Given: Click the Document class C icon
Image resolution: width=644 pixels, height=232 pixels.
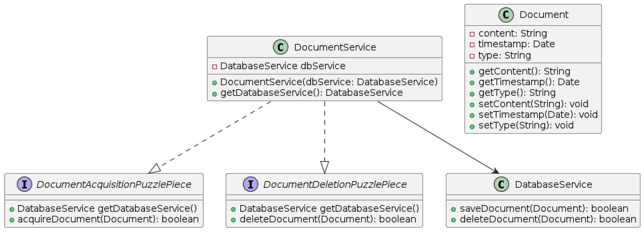Looking at the screenshot, I should click(x=506, y=15).
